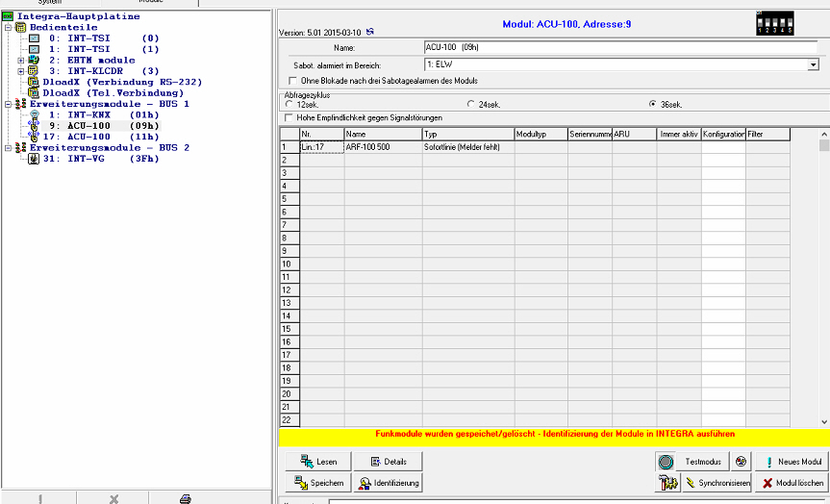Expand the 2: ETHM module node
The image size is (830, 504).
21,60
